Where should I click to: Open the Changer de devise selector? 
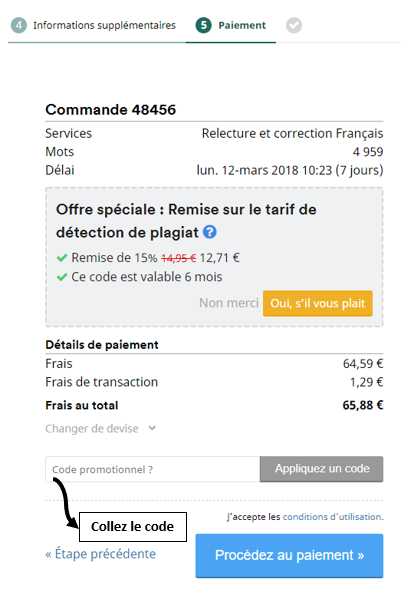click(x=100, y=428)
